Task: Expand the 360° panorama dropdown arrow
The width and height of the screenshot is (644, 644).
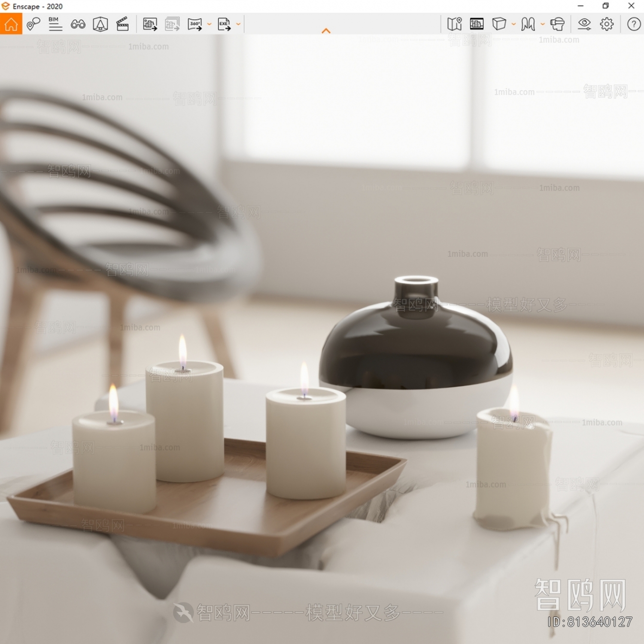Action: pos(209,24)
